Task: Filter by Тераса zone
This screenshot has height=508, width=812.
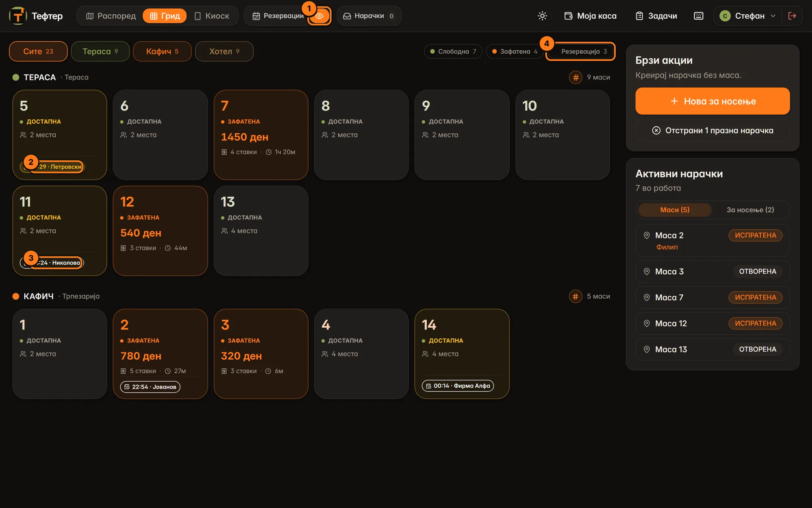Action: (100, 51)
